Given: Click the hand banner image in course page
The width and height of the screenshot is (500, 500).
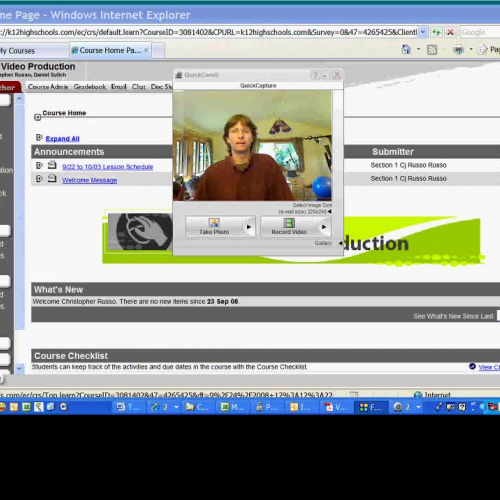Looking at the screenshot, I should click(x=140, y=232).
